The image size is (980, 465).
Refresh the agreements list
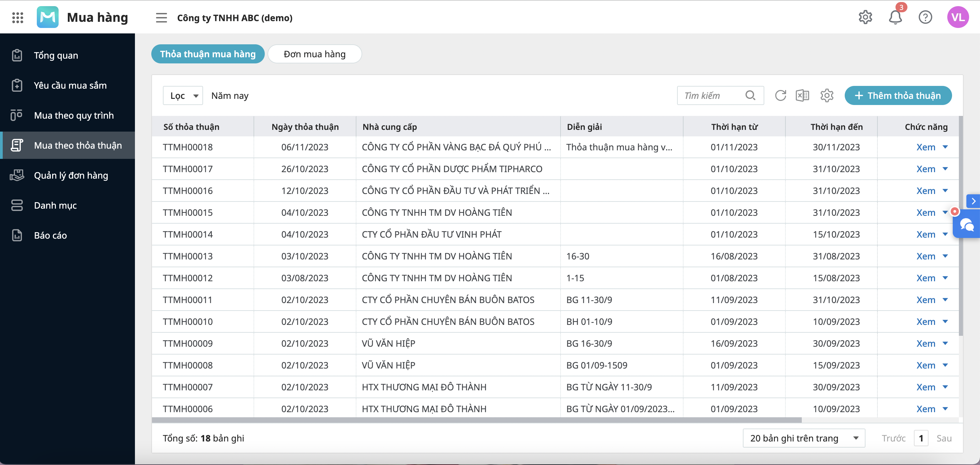tap(780, 95)
